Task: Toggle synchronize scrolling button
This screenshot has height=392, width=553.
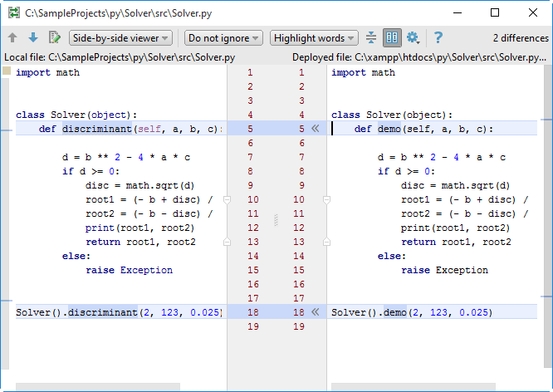Action: pos(392,37)
